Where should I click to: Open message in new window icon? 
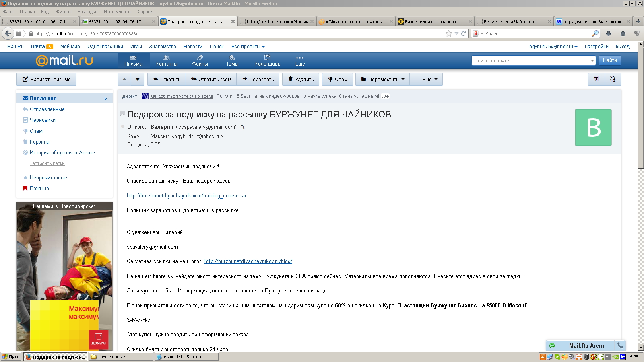pos(613,79)
